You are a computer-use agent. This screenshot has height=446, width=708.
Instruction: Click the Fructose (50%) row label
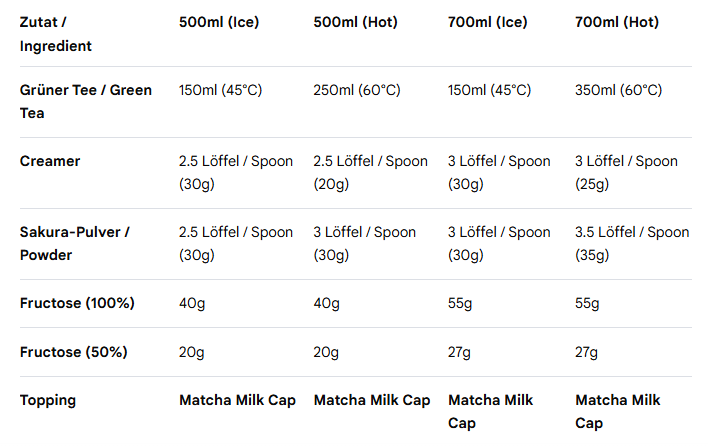pos(73,352)
